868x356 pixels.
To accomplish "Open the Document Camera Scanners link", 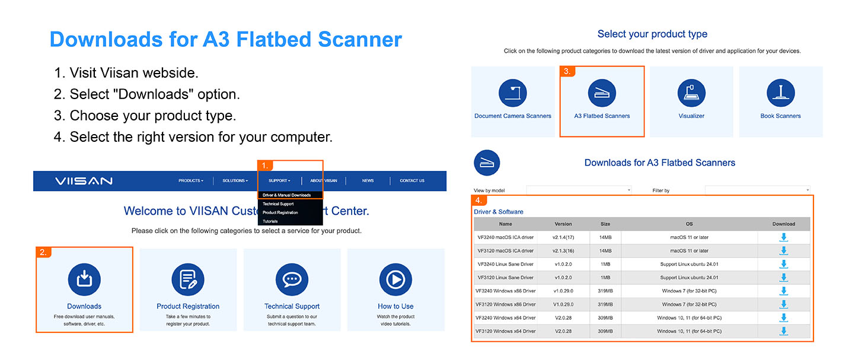I will point(513,116).
